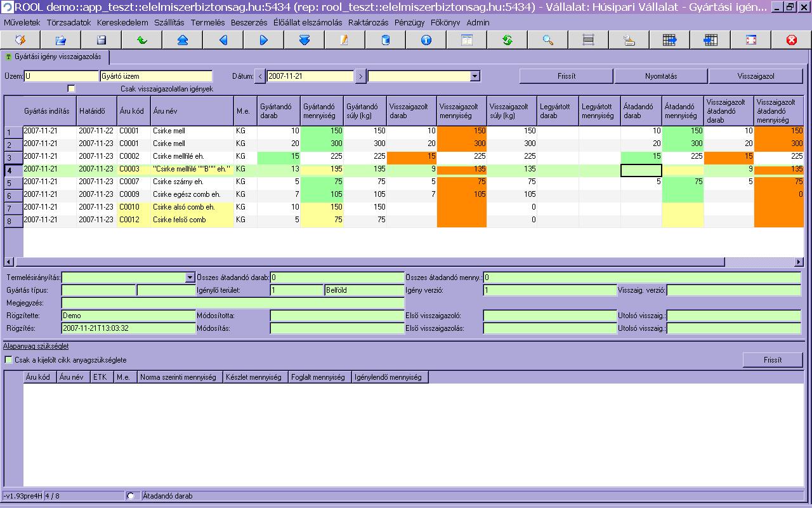Click the green refresh arrows icon
The width and height of the screenshot is (812, 508).
click(507, 40)
